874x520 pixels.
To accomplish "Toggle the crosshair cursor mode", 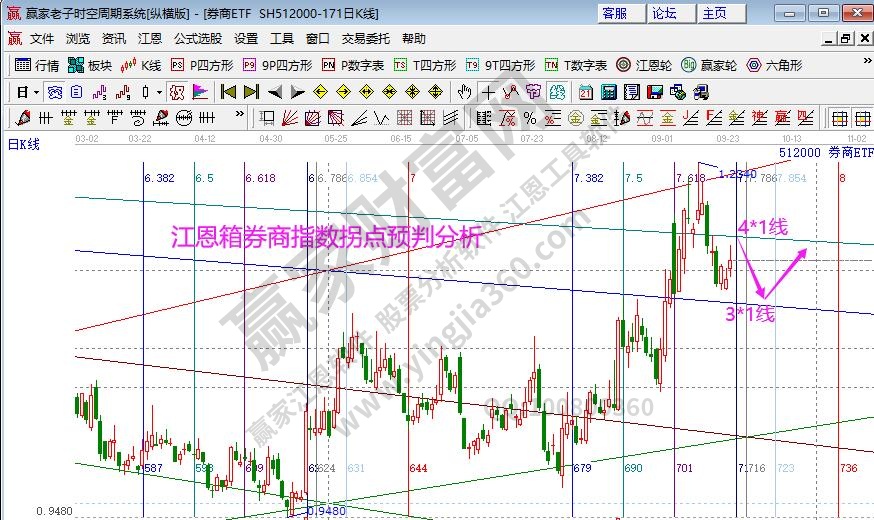I will [488, 92].
